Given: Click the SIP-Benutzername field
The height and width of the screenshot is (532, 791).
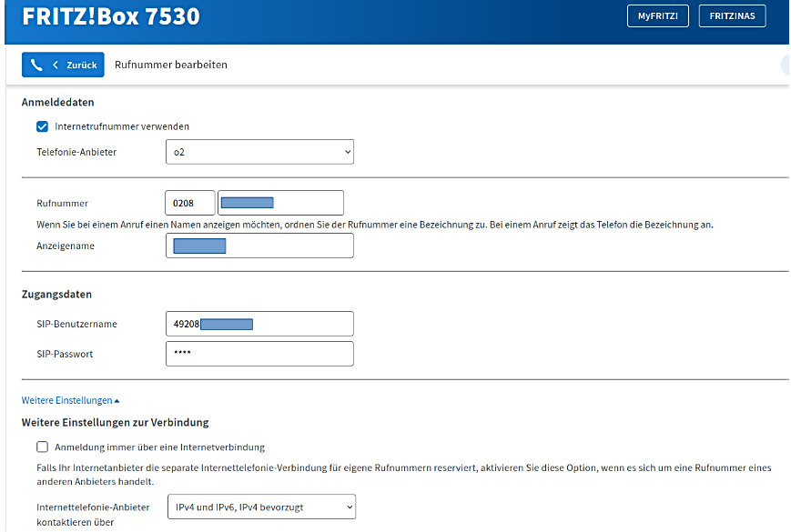Looking at the screenshot, I should [259, 324].
